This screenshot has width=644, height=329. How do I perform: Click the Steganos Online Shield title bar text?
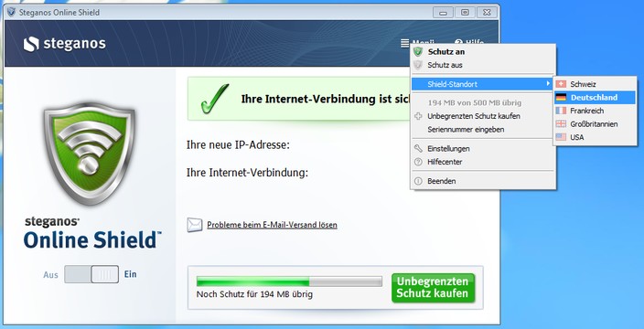click(59, 12)
